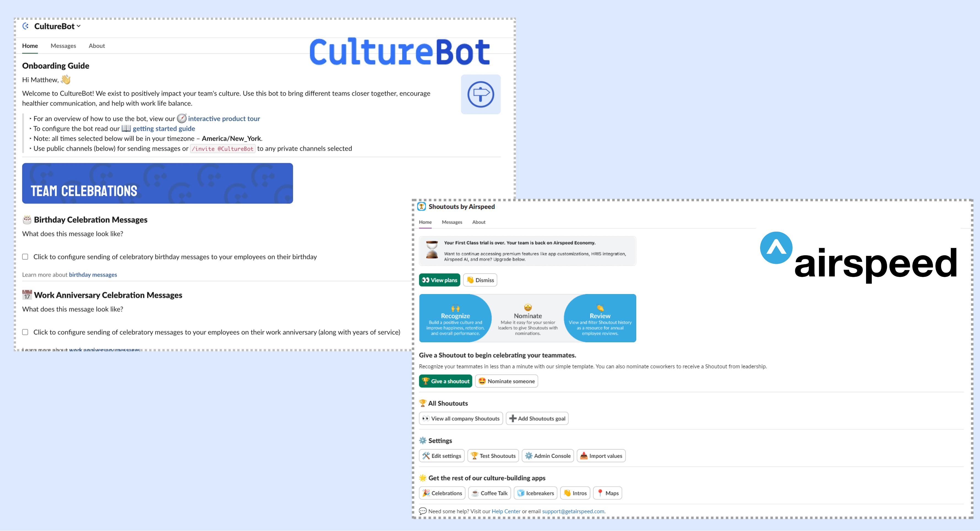Click the trophy icon beside All Shoutouts
Image resolution: width=980 pixels, height=531 pixels.
click(x=423, y=403)
